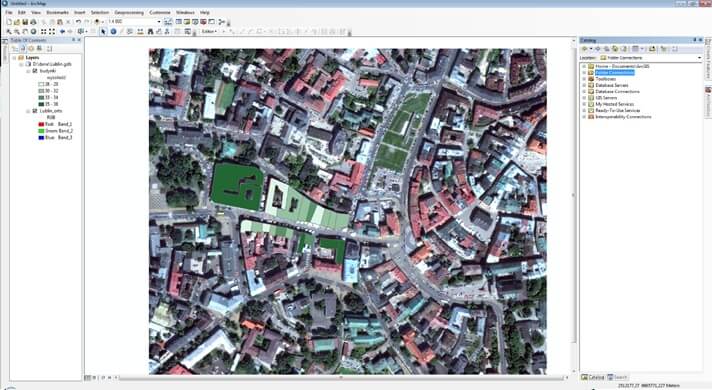Toggle visibility of budynki layer

[35, 71]
